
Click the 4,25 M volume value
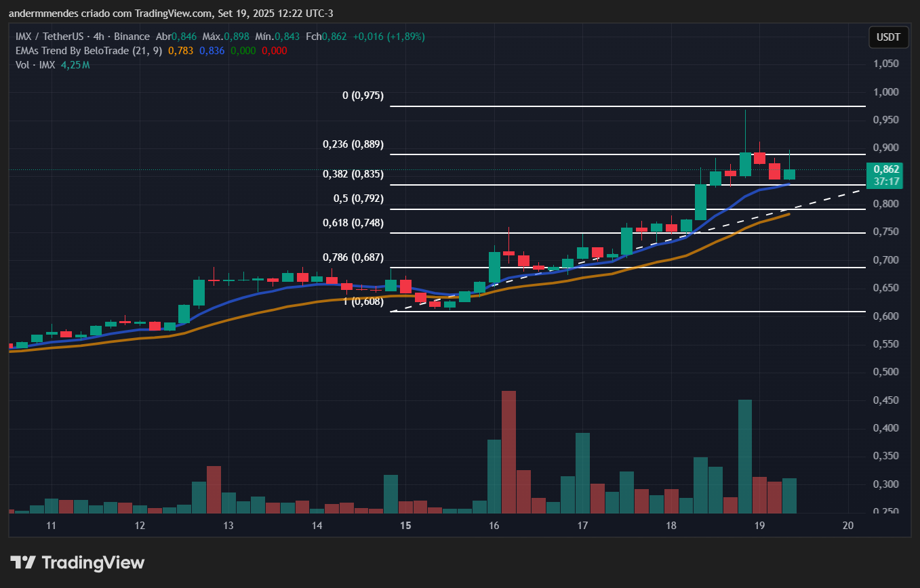[x=74, y=65]
